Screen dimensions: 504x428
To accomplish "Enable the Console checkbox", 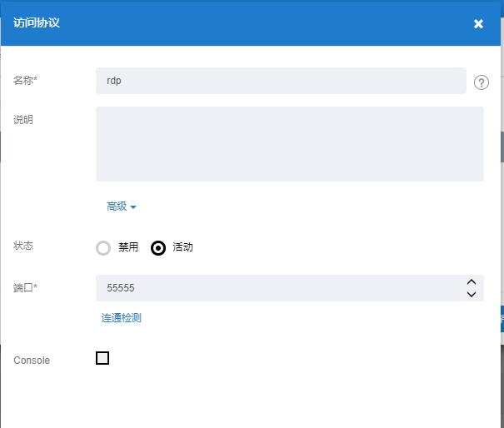I will 102,358.
